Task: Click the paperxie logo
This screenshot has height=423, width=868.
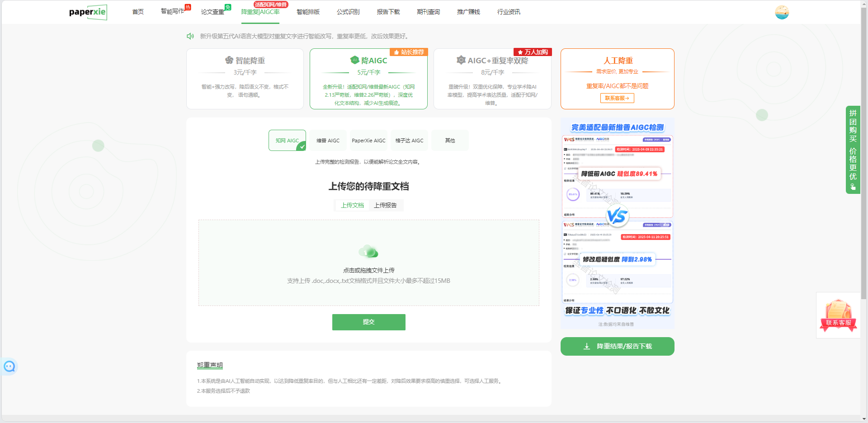Action: point(88,12)
